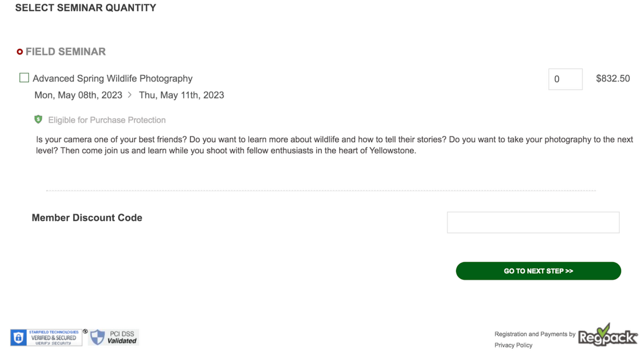
Task: Click the Starfield padlock shield icon
Action: pyautogui.click(x=18, y=338)
